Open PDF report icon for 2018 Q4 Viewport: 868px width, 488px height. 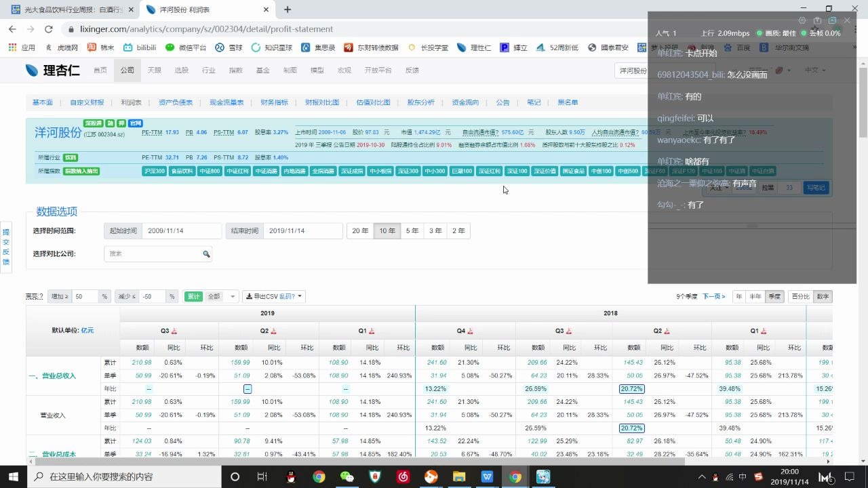tap(471, 331)
